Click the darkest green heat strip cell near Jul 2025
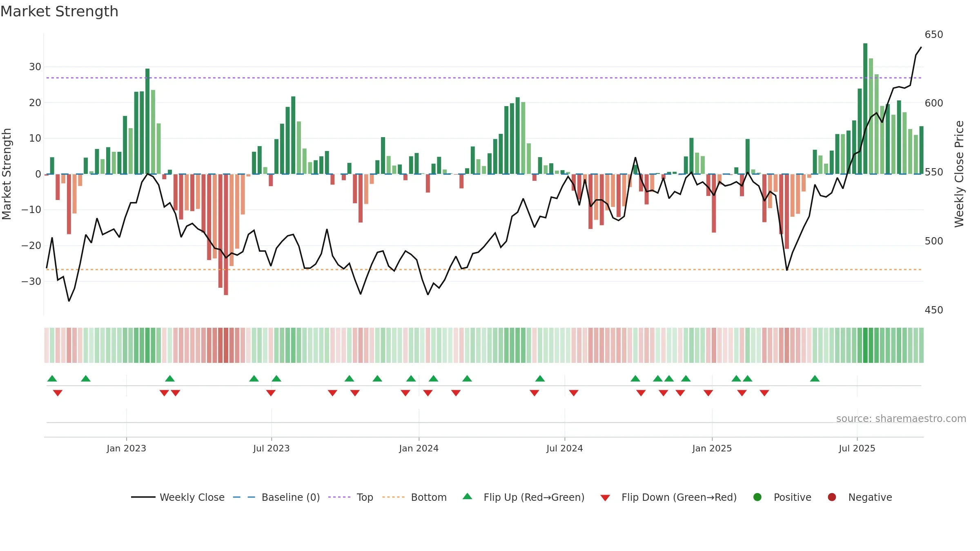 865,345
